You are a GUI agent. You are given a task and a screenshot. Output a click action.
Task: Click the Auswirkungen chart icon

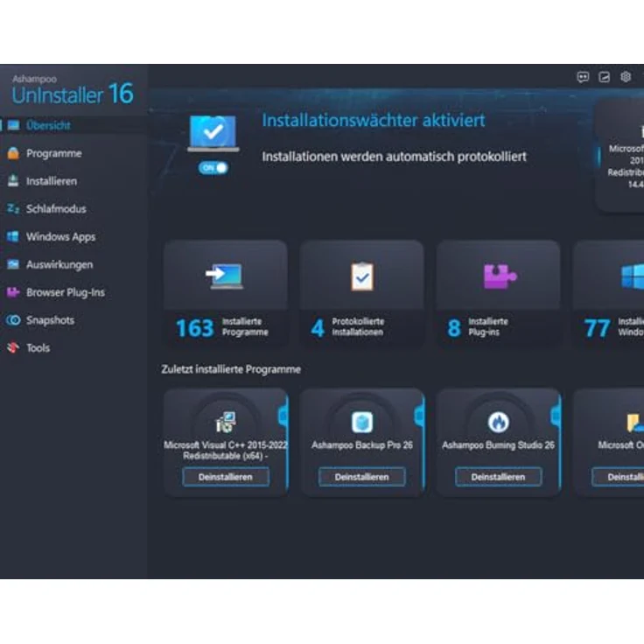(x=13, y=264)
